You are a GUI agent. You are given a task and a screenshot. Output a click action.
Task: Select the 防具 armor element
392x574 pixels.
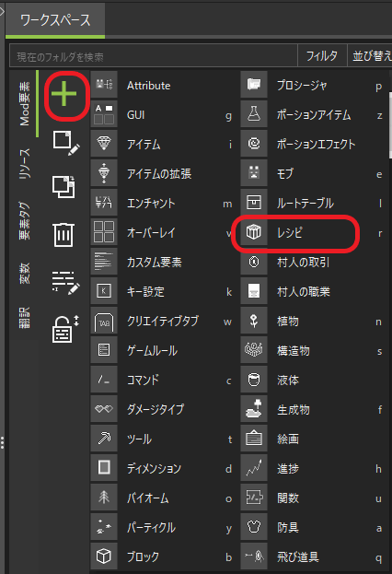pyautogui.click(x=312, y=527)
